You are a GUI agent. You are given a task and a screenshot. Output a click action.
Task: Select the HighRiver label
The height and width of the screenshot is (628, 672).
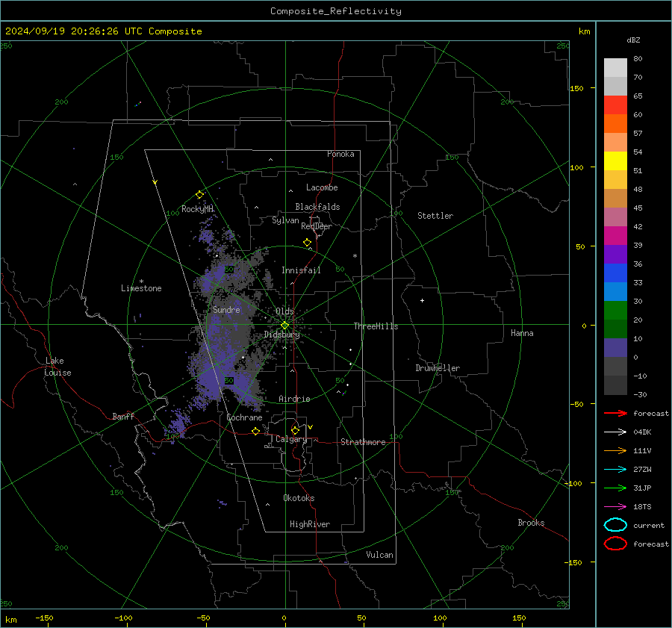pos(310,524)
